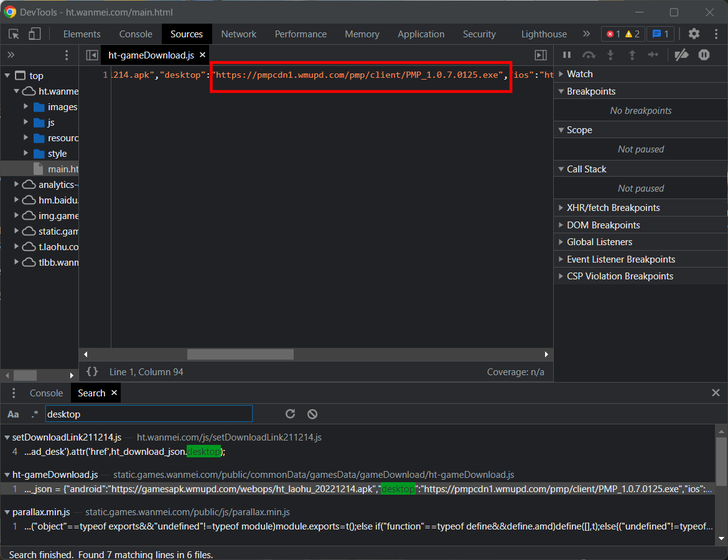Open the issues counter badge

660,34
